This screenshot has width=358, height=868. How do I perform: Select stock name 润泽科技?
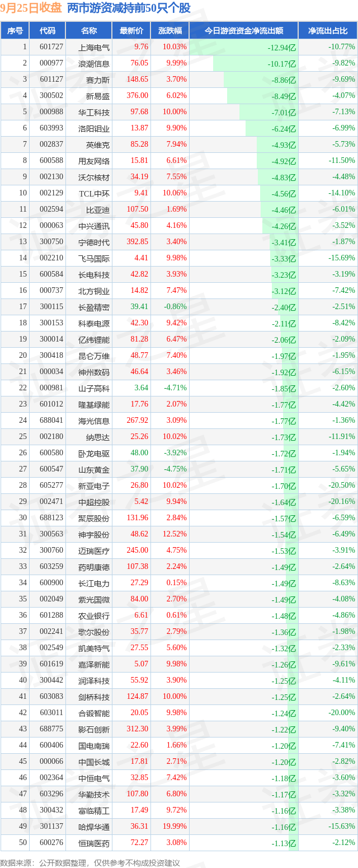coord(95,681)
